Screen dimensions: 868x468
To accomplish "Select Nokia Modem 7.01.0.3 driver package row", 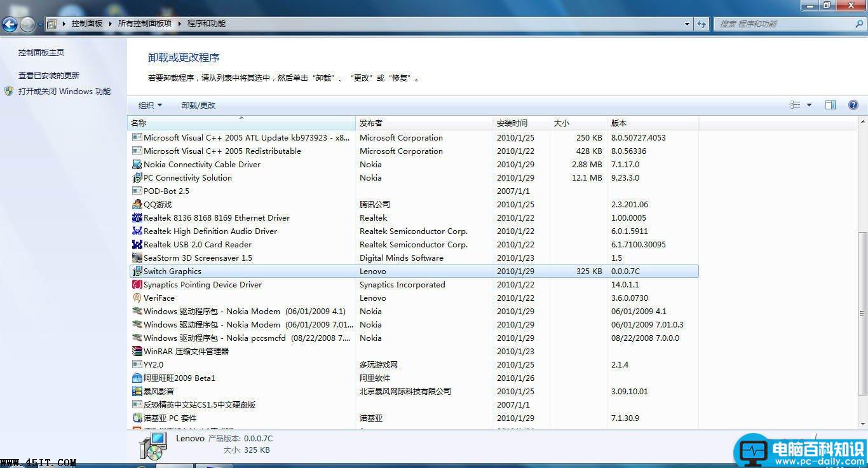I will (x=413, y=324).
